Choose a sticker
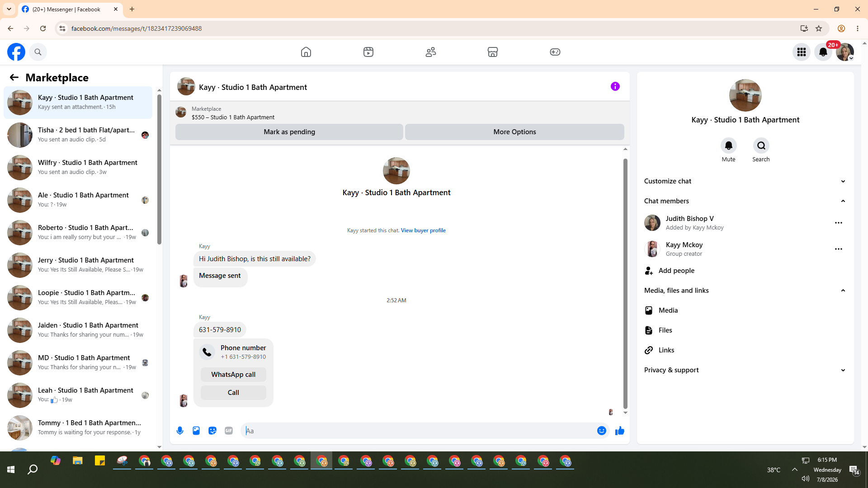 [212, 431]
